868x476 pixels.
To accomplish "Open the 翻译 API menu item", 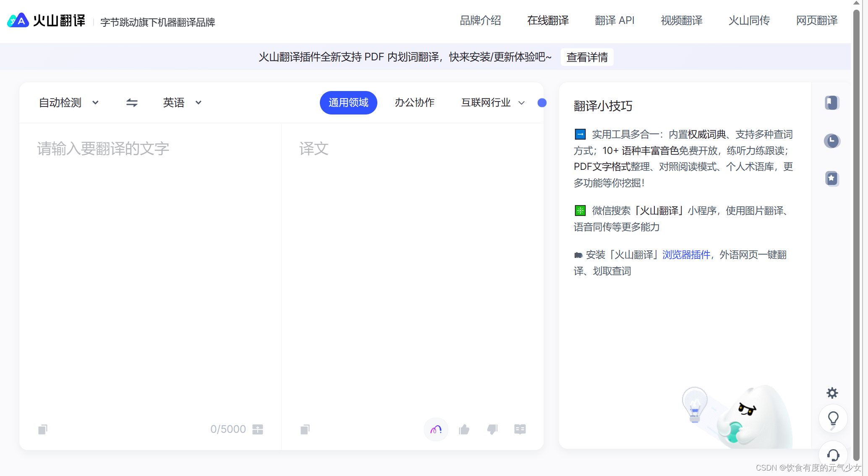I will [614, 21].
